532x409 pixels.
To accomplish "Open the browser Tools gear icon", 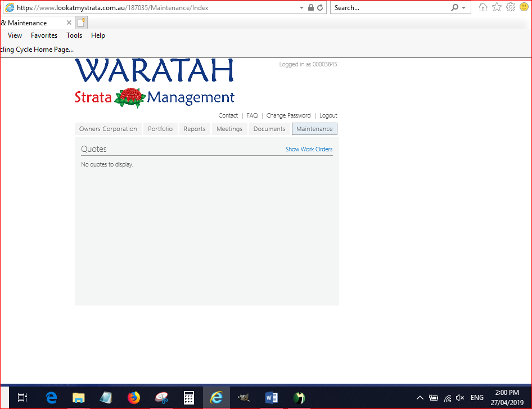I will [510, 7].
